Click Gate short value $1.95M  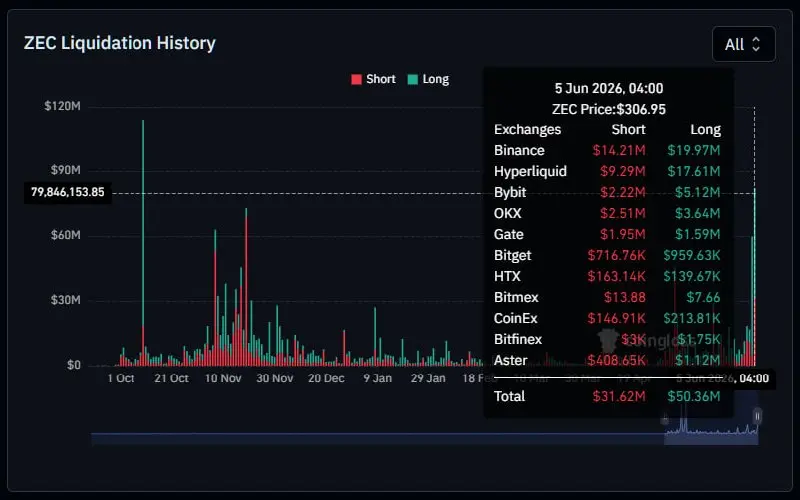click(622, 234)
